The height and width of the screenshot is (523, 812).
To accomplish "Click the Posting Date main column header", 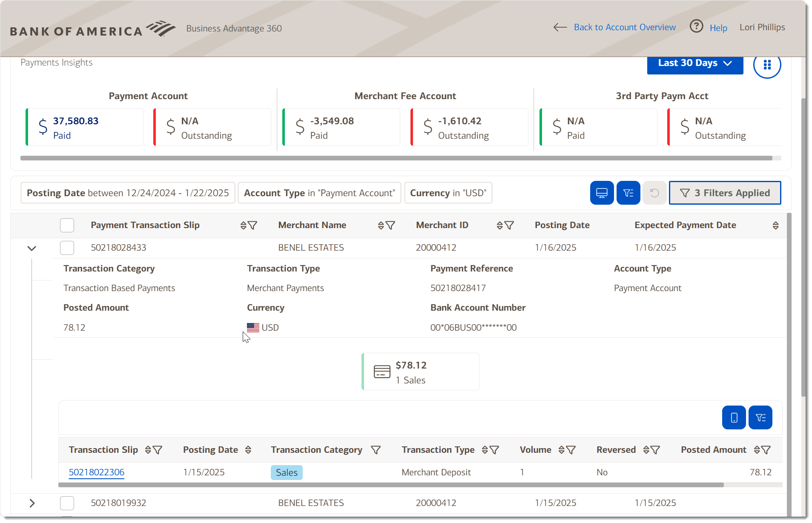I will tap(562, 225).
